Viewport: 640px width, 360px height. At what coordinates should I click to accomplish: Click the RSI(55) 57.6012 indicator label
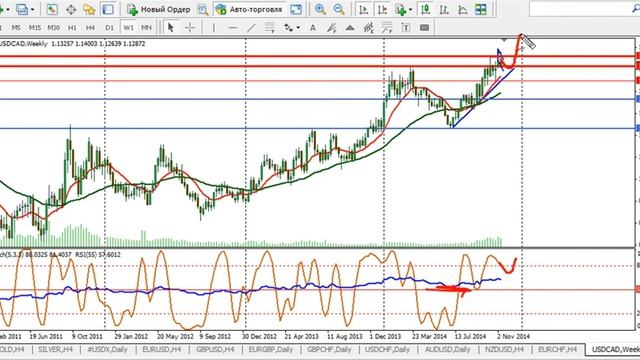(x=98, y=255)
